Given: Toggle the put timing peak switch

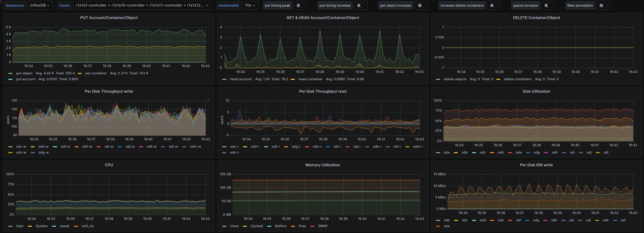Looking at the screenshot, I should pos(300,6).
